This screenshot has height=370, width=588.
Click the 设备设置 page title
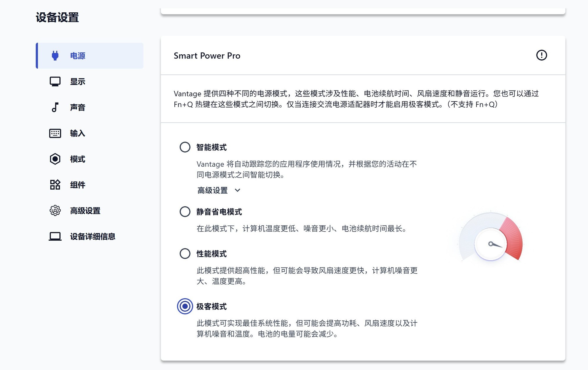point(57,17)
